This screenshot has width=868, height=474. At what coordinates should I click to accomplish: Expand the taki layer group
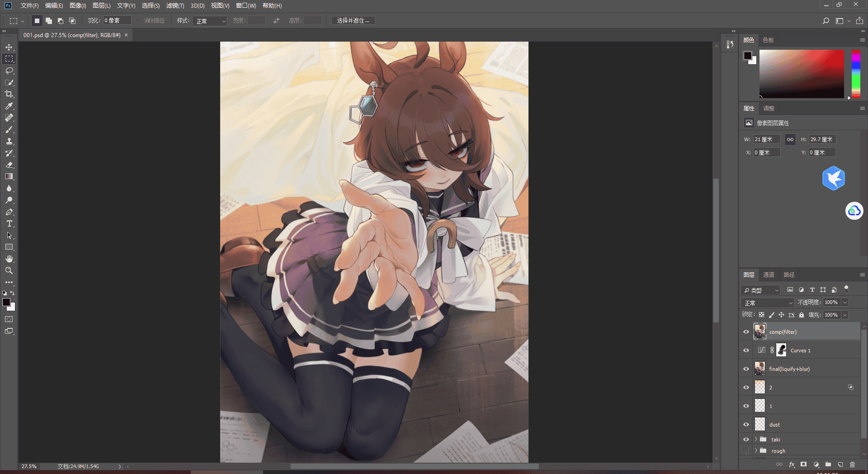click(755, 439)
